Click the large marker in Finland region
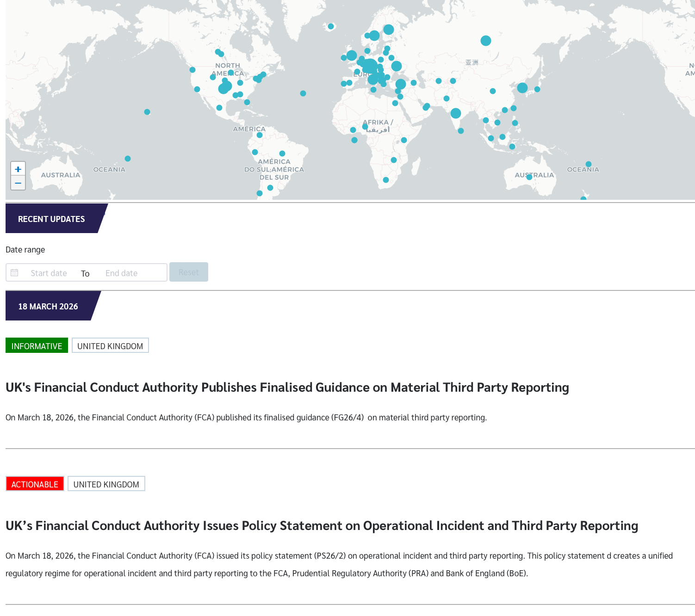The image size is (695, 616). point(389,30)
